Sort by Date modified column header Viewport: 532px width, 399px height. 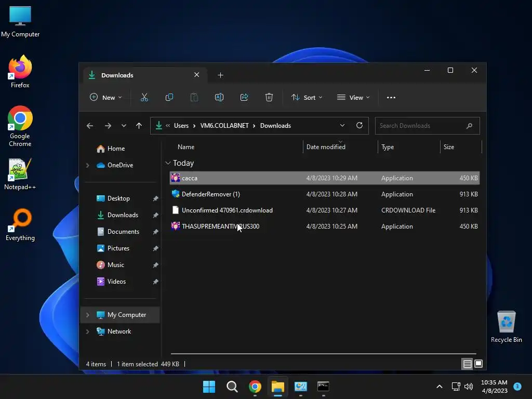click(x=326, y=147)
